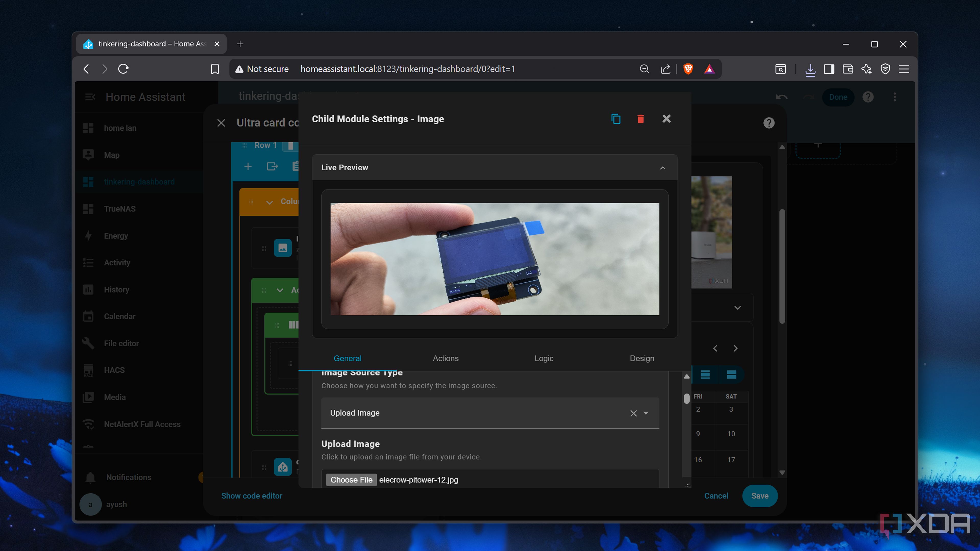Open Media in the sidebar

(x=139, y=397)
